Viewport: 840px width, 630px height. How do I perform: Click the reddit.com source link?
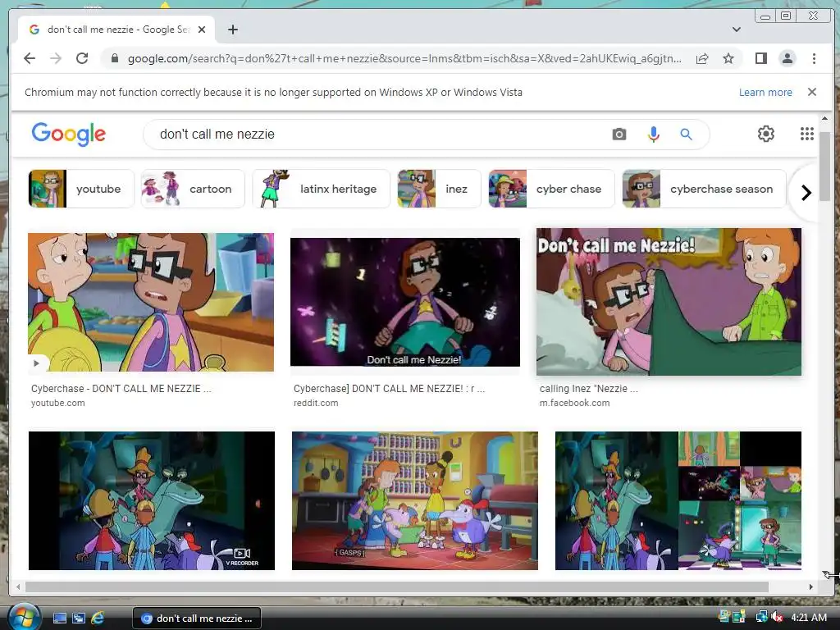[x=316, y=403]
